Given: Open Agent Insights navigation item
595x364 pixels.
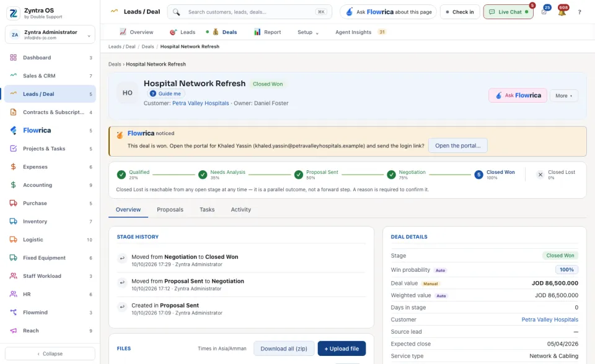Looking at the screenshot, I should point(360,32).
